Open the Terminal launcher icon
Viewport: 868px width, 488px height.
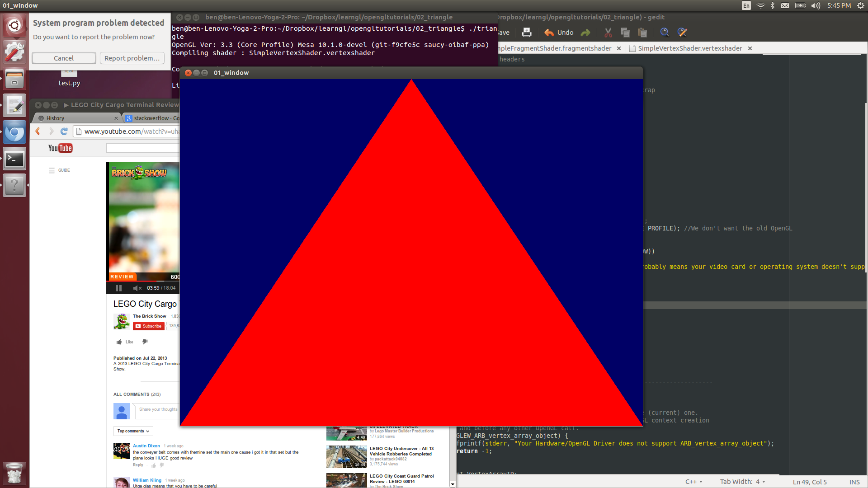[x=14, y=159]
